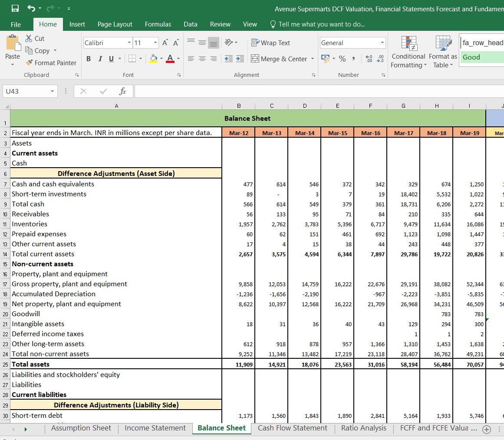This screenshot has width=504, height=440.
Task: Add a new sheet with plus button
Action: (487, 429)
